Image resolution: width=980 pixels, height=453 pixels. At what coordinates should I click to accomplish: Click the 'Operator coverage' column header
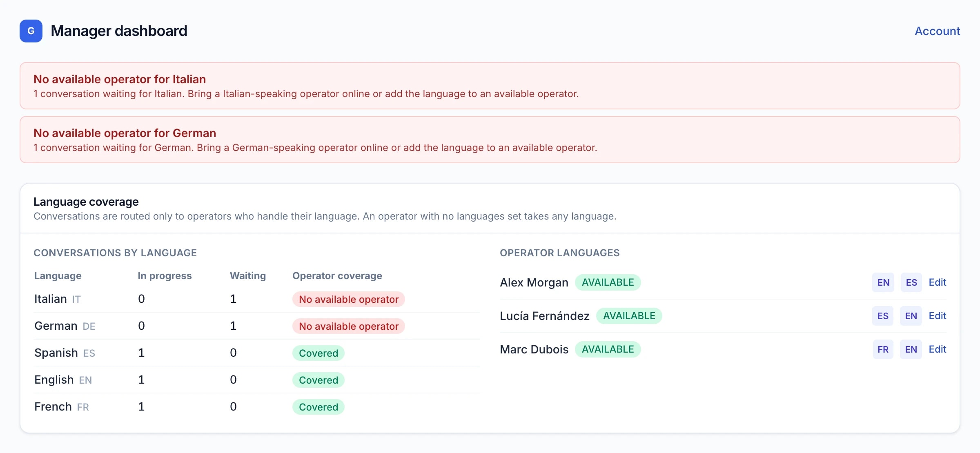337,276
